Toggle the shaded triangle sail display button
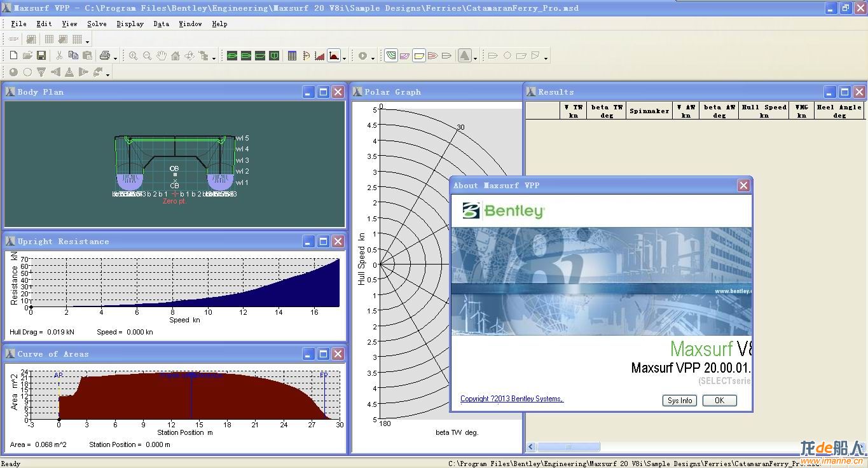Viewport: 868px width, 468px height. [x=464, y=56]
